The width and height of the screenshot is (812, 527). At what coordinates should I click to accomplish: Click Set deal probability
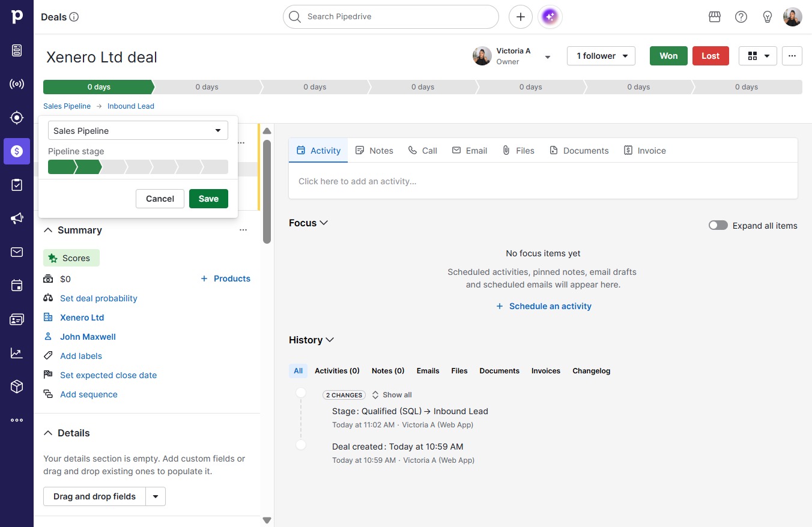click(98, 298)
